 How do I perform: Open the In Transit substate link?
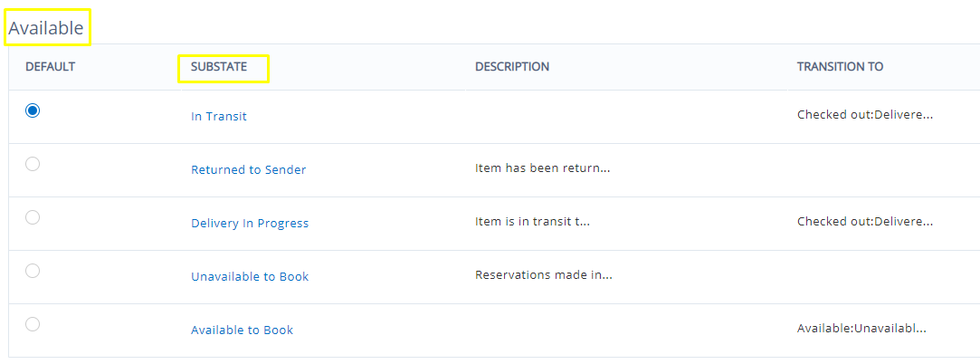[x=219, y=117]
